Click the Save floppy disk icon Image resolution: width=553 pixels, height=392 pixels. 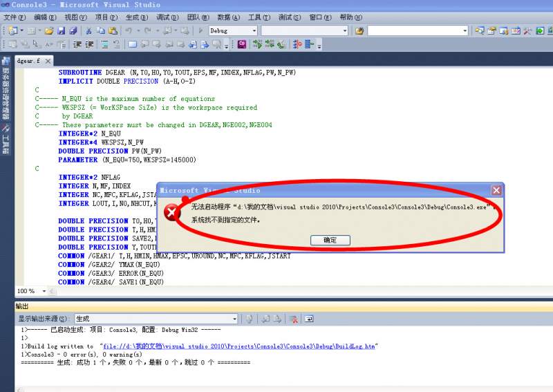61,30
